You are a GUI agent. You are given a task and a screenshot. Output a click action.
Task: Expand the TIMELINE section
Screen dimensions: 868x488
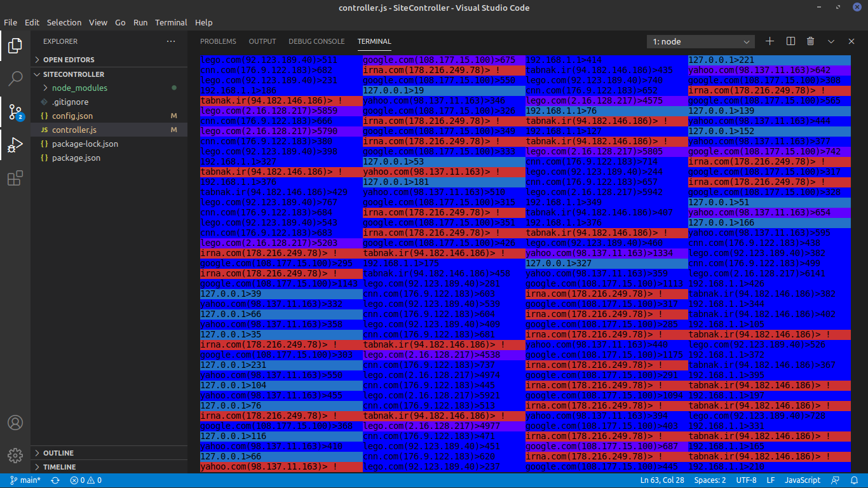tap(109, 467)
